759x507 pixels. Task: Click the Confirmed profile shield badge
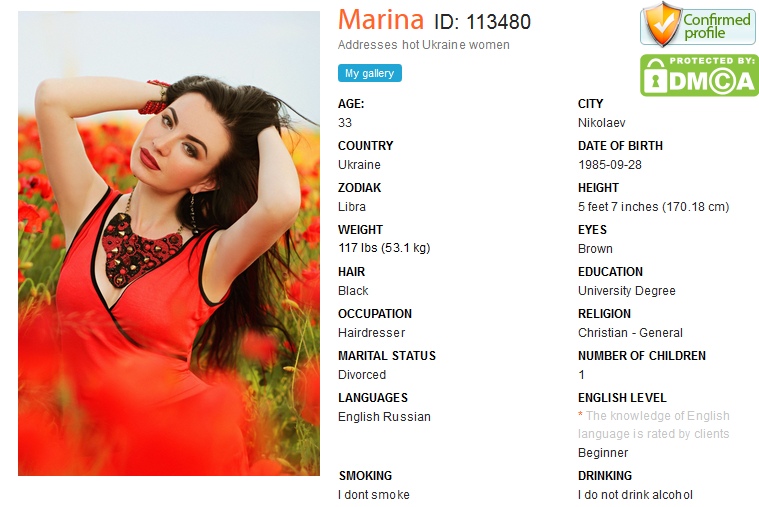coord(698,25)
